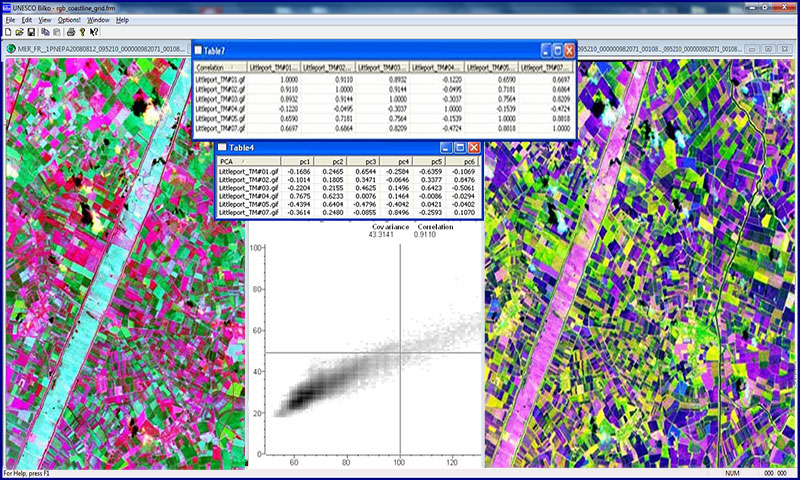Click the globe icon of the MER_FR image window

(x=11, y=49)
